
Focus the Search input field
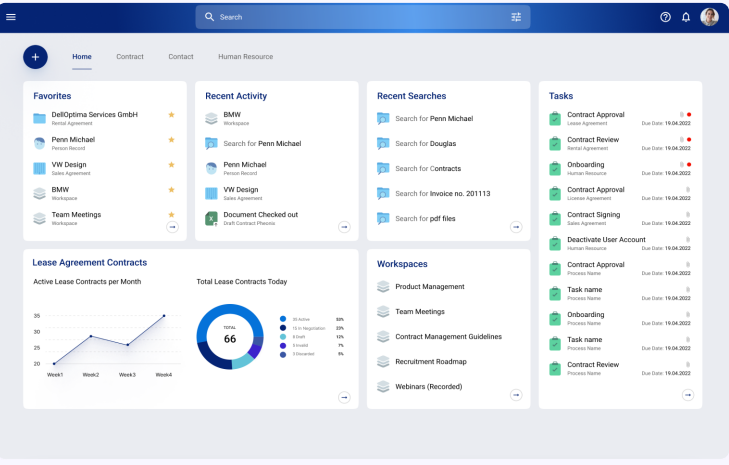(x=363, y=17)
